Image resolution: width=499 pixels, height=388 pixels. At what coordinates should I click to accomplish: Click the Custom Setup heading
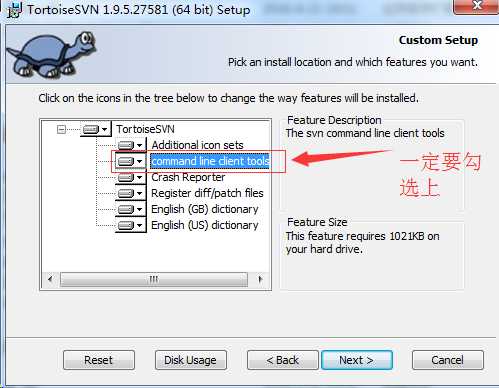point(438,40)
